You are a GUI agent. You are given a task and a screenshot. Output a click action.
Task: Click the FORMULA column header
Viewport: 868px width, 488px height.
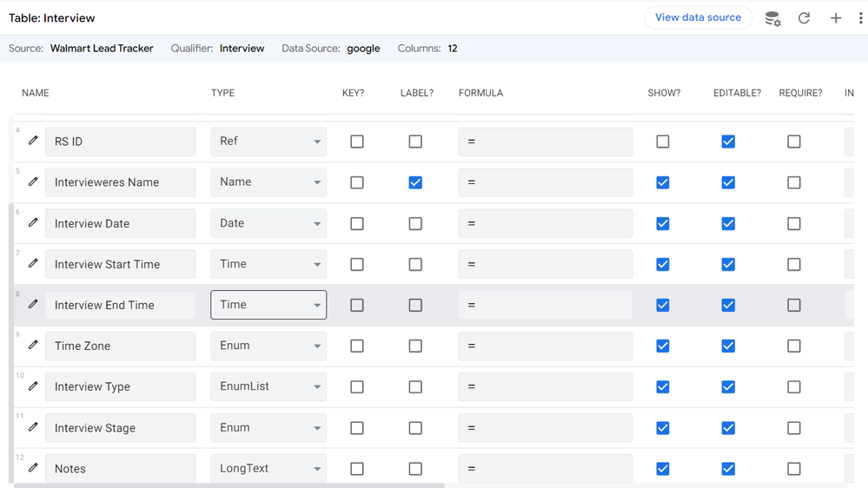pyautogui.click(x=480, y=93)
